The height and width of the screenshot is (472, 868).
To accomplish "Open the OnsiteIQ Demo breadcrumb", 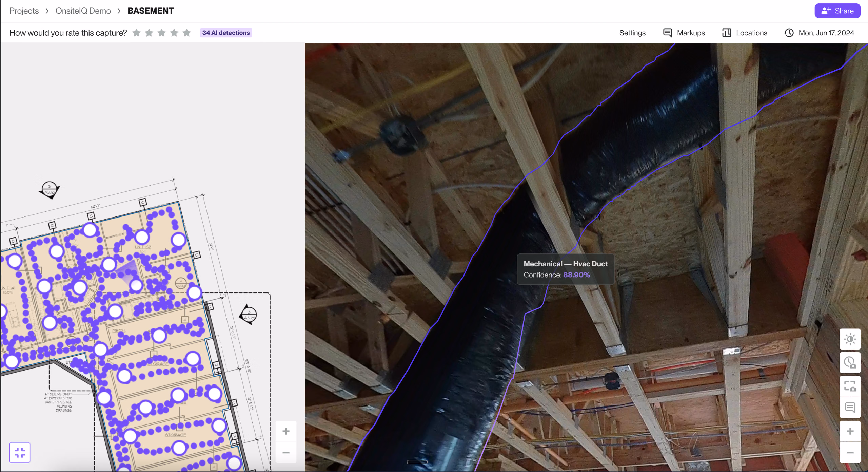I will pyautogui.click(x=83, y=11).
